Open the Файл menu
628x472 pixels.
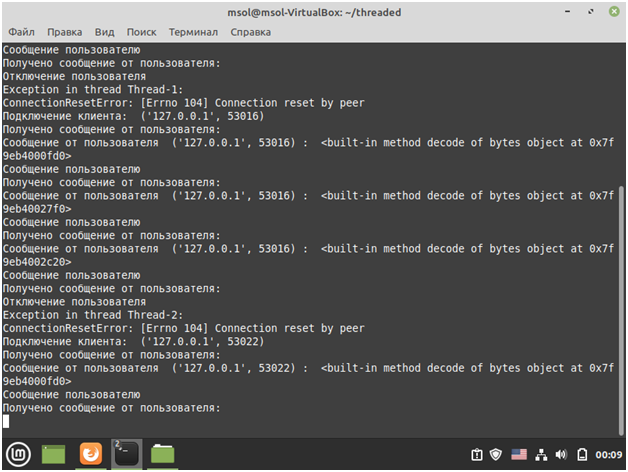[x=21, y=32]
